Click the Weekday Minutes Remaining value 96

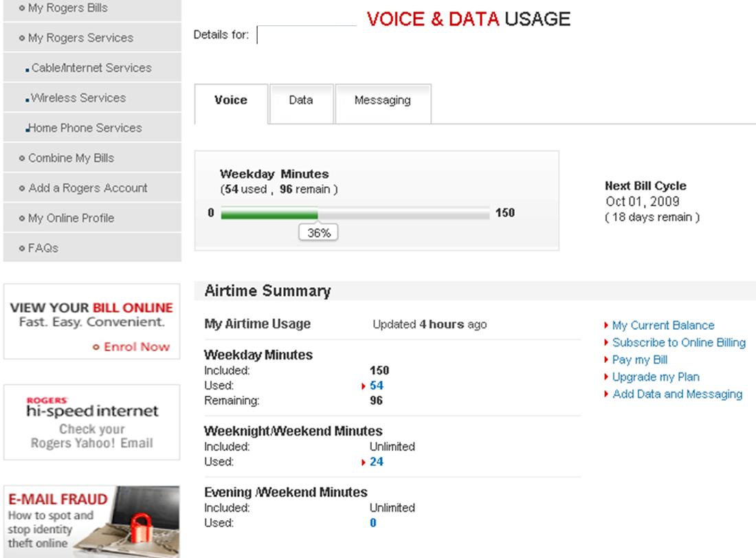376,401
